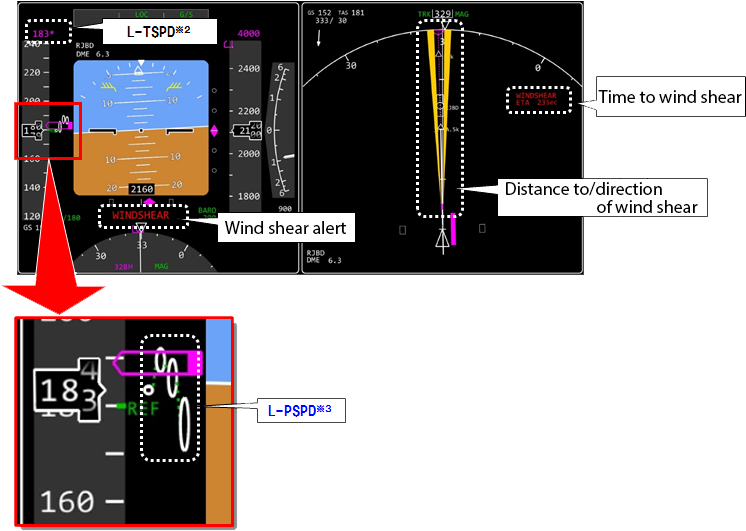Click the magenta speed bug in enlarged view
The height and width of the screenshot is (531, 746).
pos(158,362)
